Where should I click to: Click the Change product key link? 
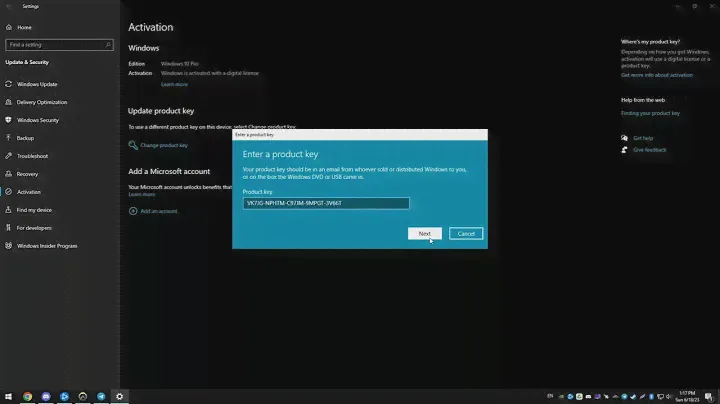pos(163,145)
